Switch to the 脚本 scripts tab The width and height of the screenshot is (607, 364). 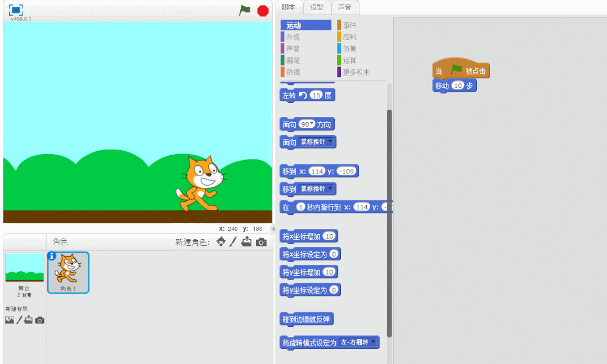tap(289, 7)
